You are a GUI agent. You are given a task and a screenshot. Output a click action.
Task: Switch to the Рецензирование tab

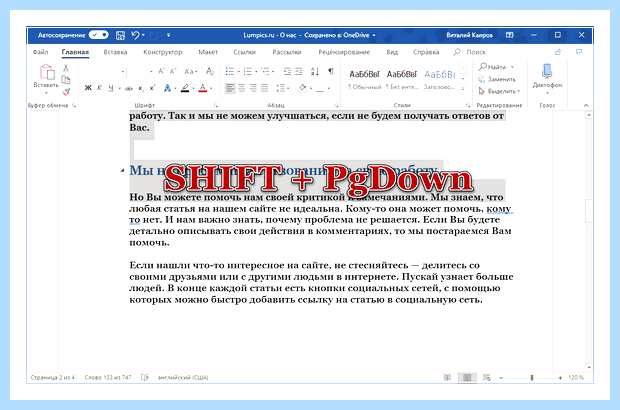[x=344, y=52]
